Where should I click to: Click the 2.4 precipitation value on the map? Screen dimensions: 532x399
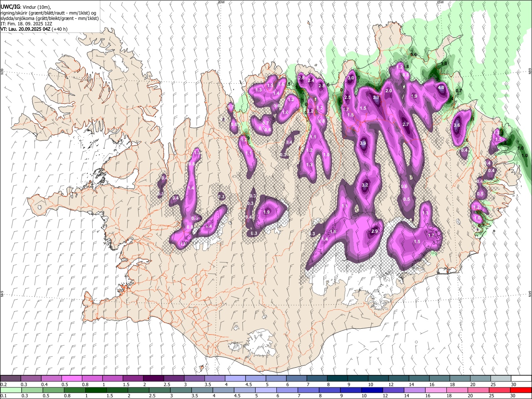(x=310, y=80)
